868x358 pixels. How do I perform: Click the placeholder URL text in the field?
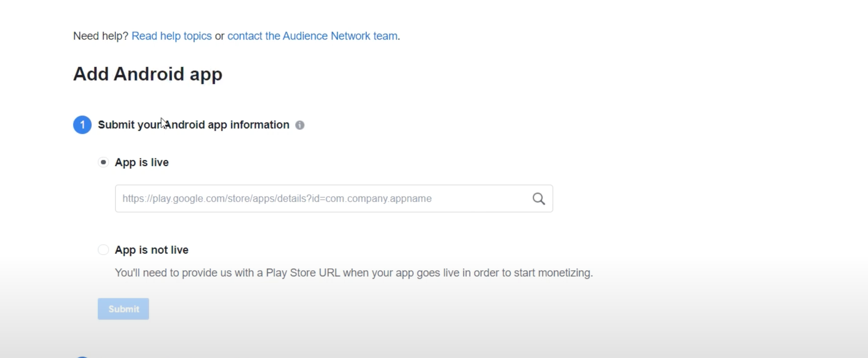click(x=277, y=199)
